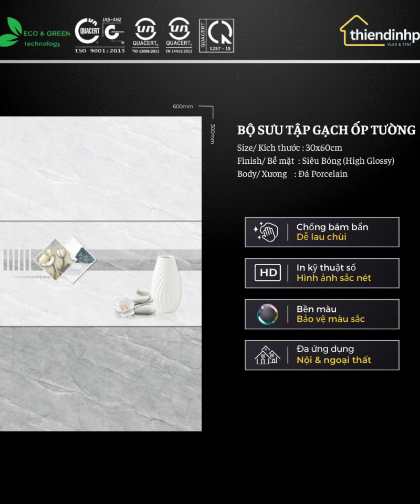Click the hand-wipe icon beside Chống bám bẩn
This screenshot has height=504, width=420.
tap(267, 232)
